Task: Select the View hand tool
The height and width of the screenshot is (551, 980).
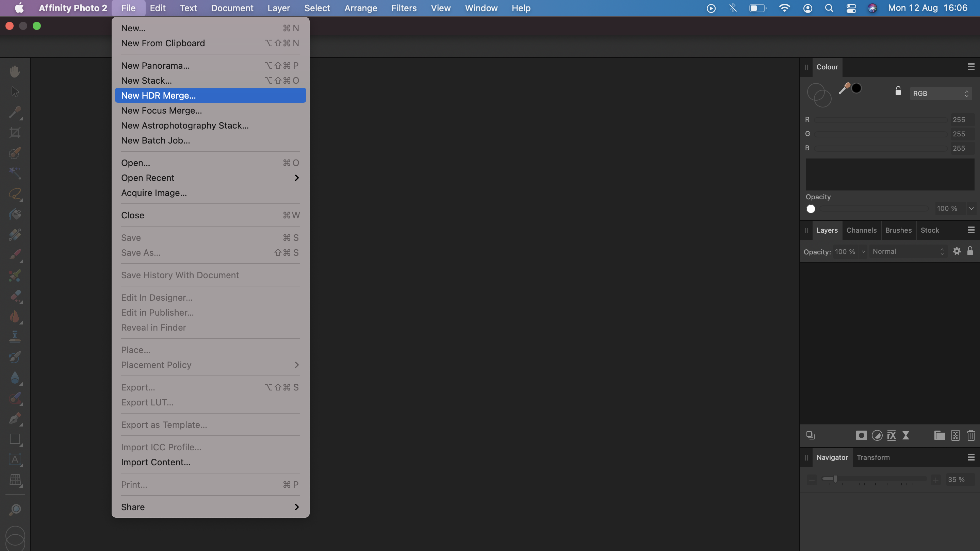Action: (15, 71)
